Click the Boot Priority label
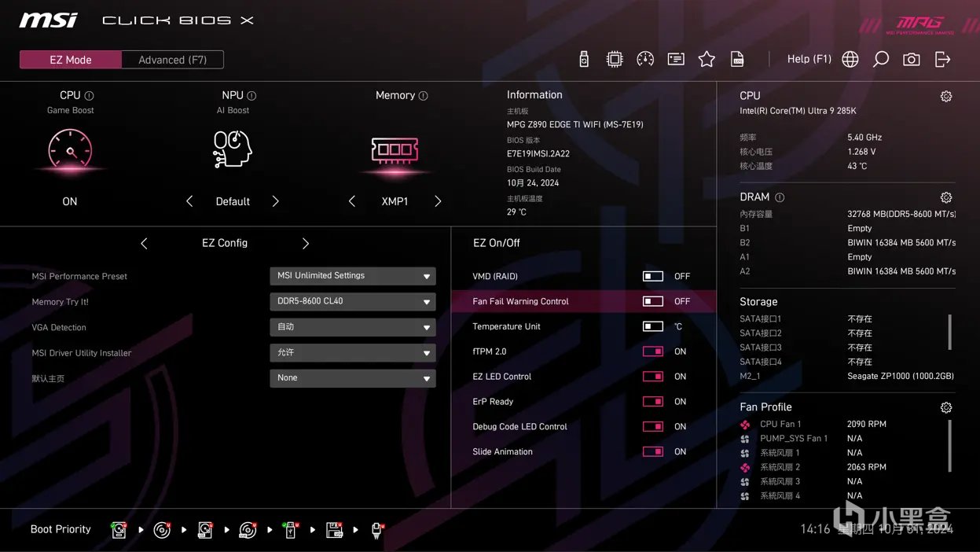980x552 pixels. (x=61, y=530)
